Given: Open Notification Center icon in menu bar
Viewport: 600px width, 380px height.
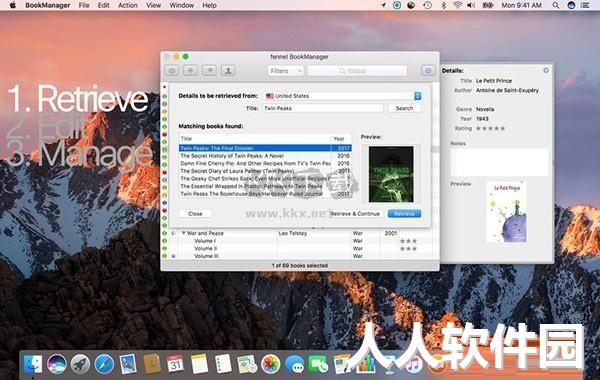Looking at the screenshot, I should pos(585,5).
